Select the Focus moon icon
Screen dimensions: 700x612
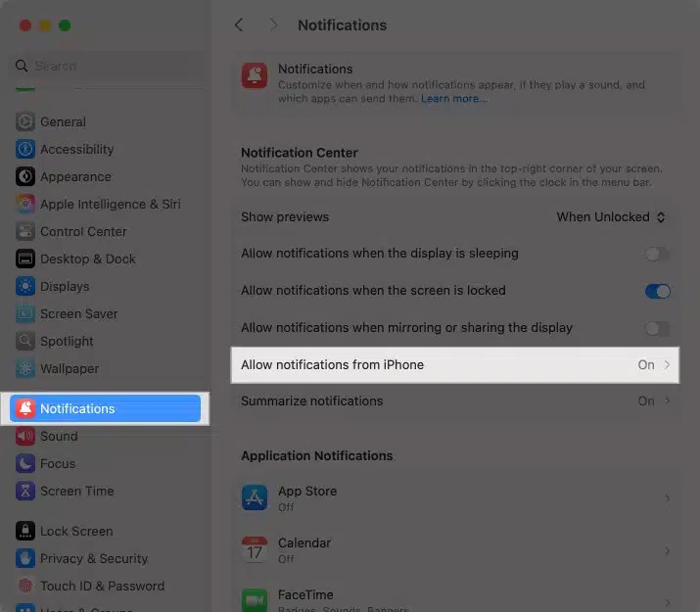25,464
